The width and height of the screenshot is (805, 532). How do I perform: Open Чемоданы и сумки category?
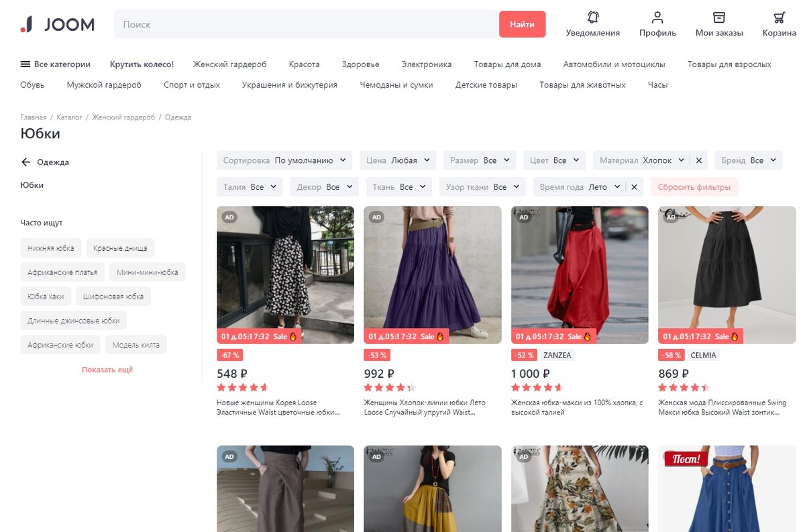pyautogui.click(x=396, y=85)
